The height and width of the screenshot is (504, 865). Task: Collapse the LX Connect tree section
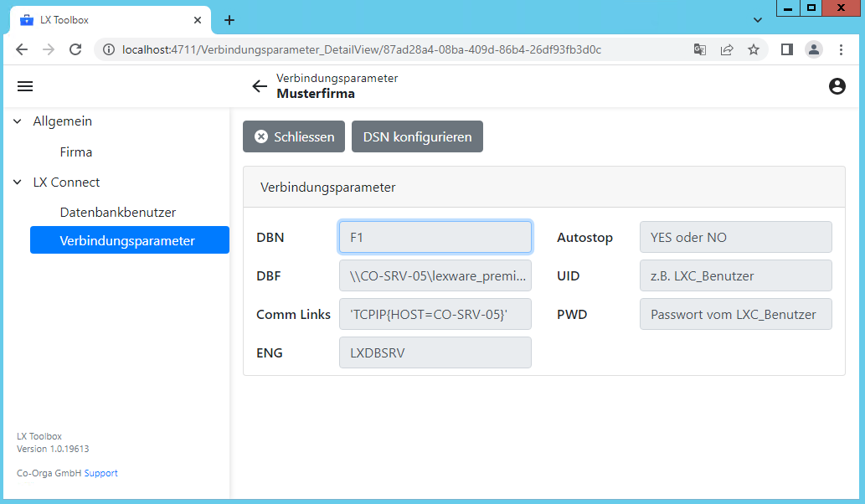[18, 183]
